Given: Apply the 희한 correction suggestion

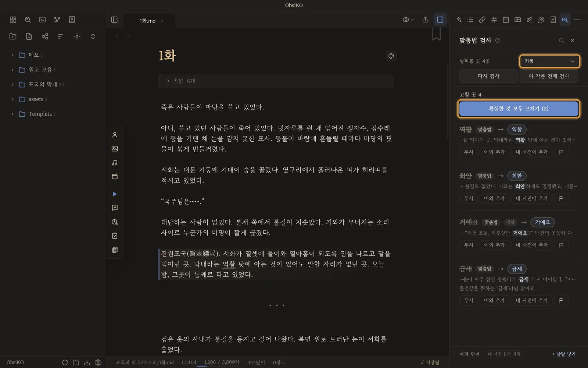Looking at the screenshot, I should (517, 176).
